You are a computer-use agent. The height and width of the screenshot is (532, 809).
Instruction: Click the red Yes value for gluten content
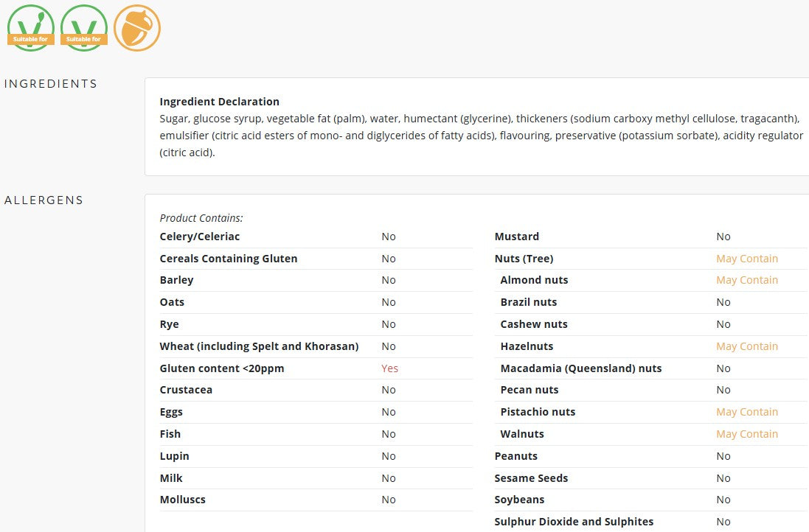389,368
